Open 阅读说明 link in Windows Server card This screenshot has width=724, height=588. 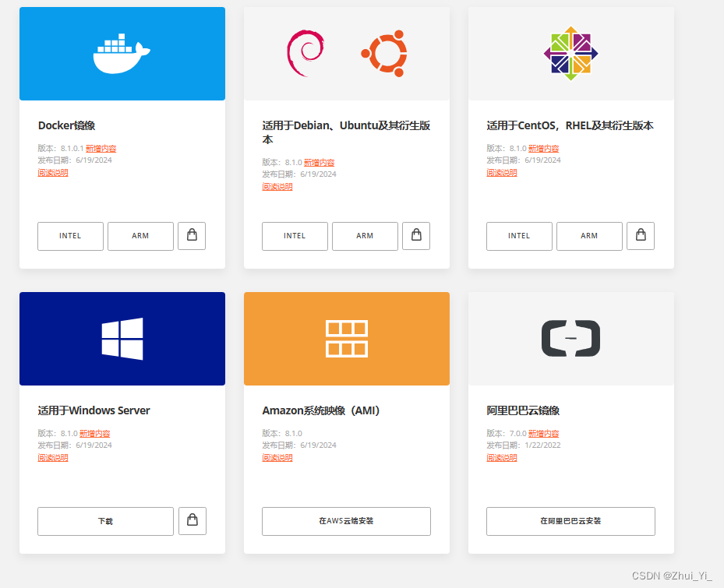click(53, 458)
